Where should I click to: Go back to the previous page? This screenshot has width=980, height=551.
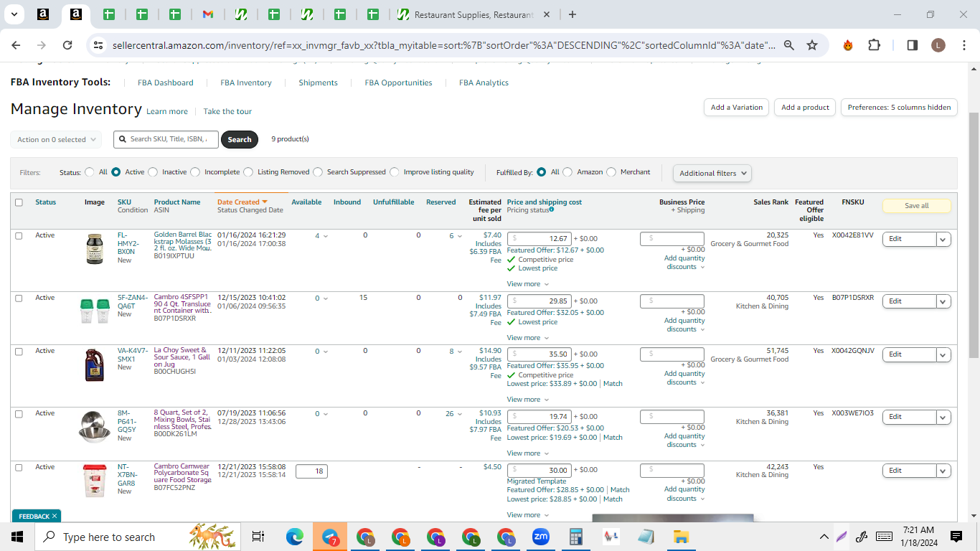(x=16, y=45)
